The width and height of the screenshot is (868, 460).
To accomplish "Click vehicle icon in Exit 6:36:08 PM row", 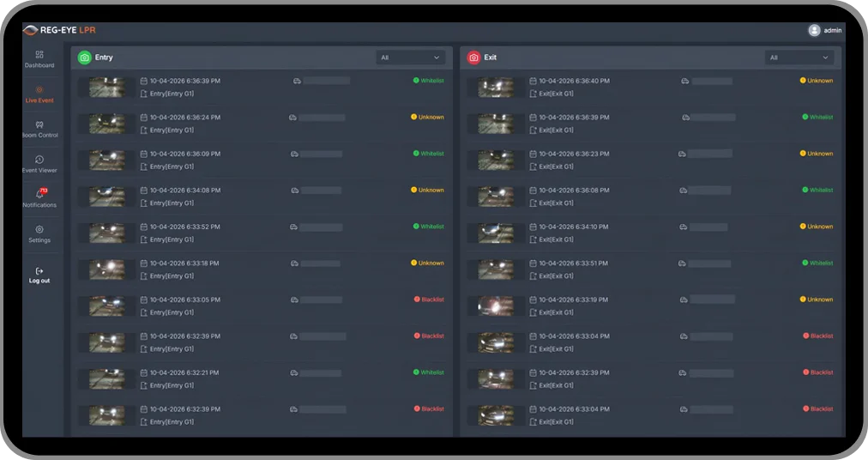I will point(683,191).
